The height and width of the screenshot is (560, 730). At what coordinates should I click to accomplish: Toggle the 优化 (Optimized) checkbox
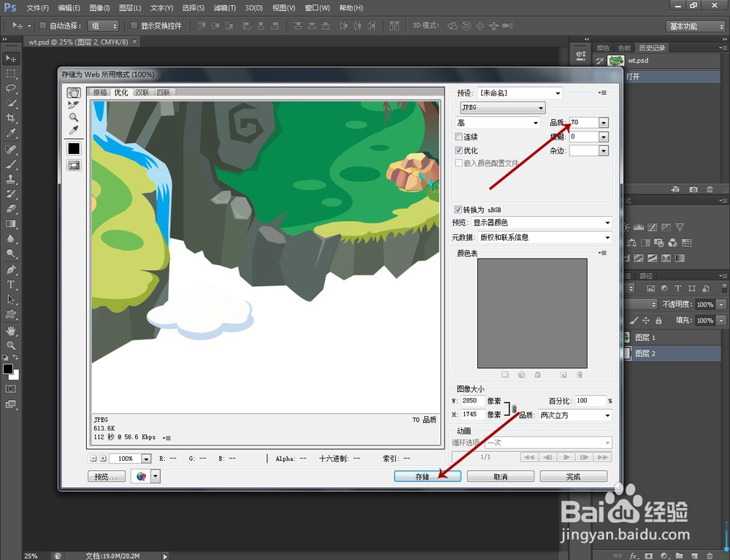458,150
